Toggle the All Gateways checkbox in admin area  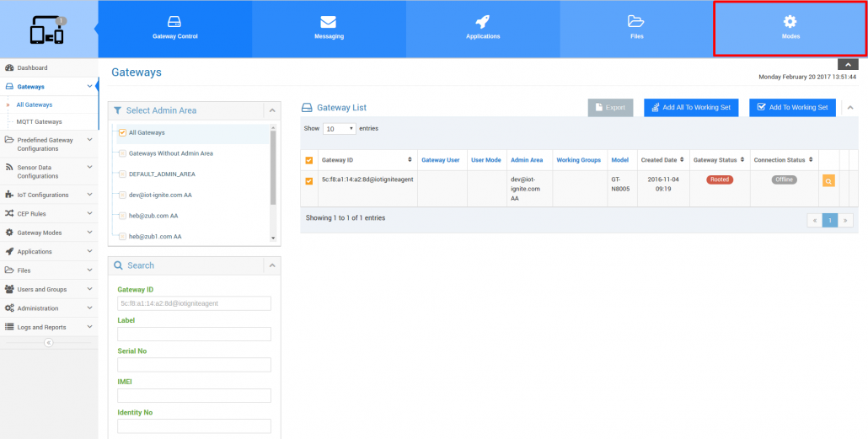pos(122,133)
